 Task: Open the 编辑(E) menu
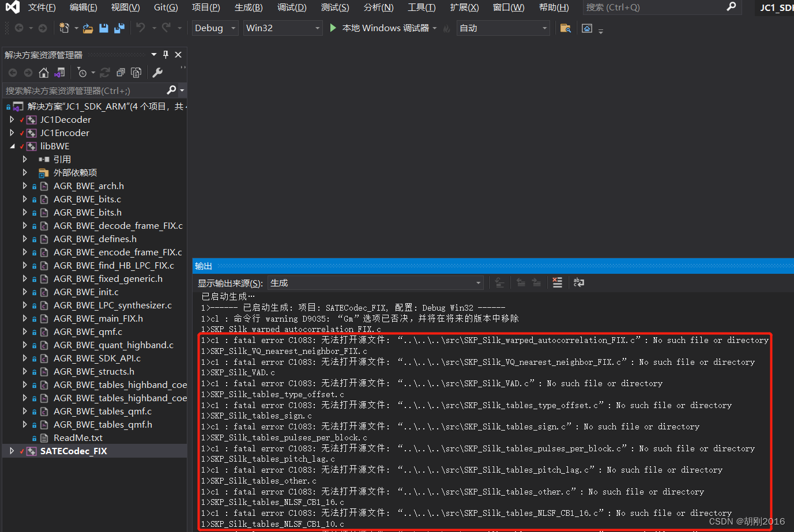click(x=83, y=7)
